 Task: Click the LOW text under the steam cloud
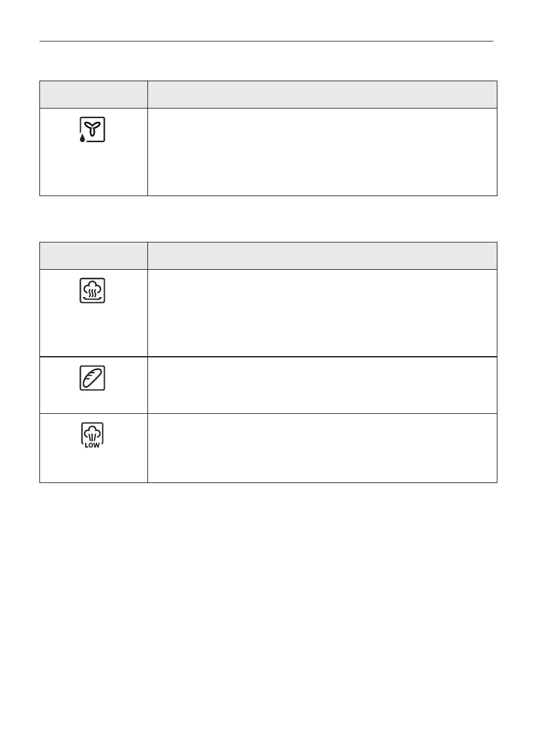93,445
